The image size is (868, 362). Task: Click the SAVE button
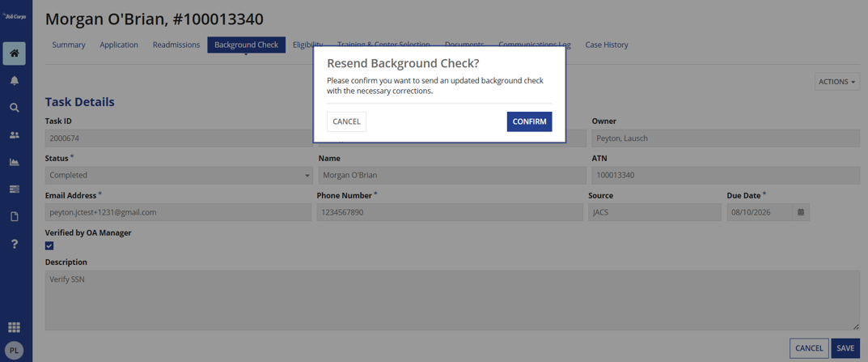coord(845,348)
